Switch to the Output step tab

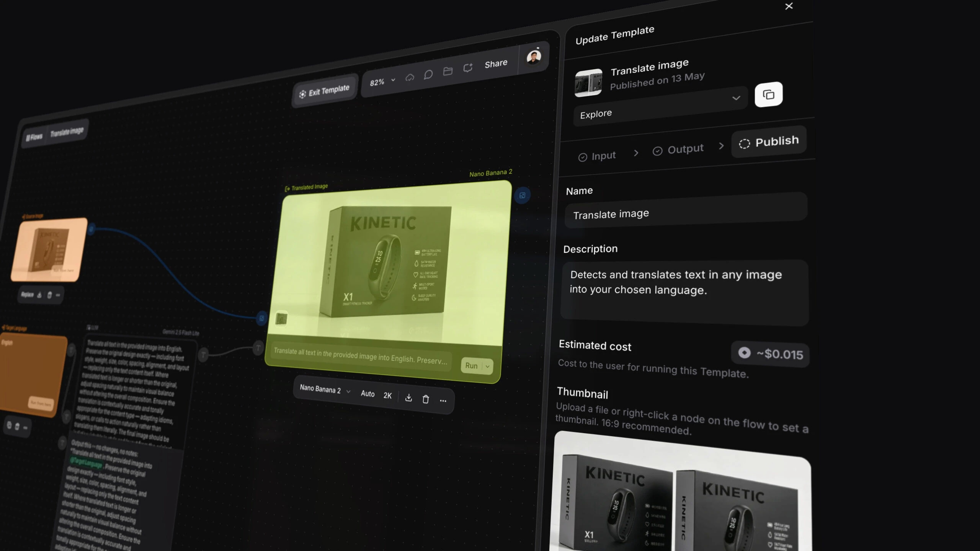(x=678, y=149)
